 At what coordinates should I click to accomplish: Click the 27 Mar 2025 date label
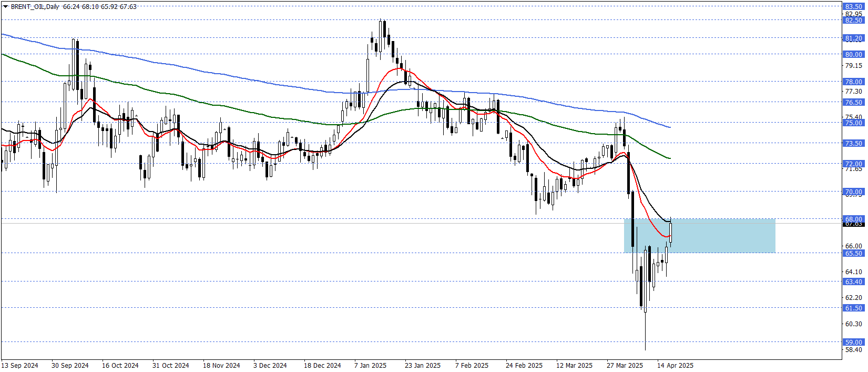tap(625, 365)
